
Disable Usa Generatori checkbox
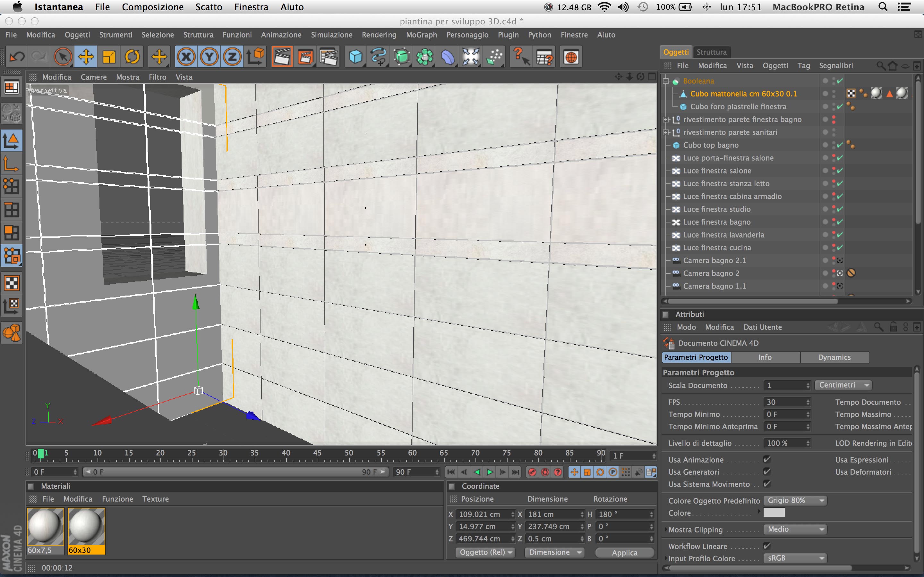(767, 472)
